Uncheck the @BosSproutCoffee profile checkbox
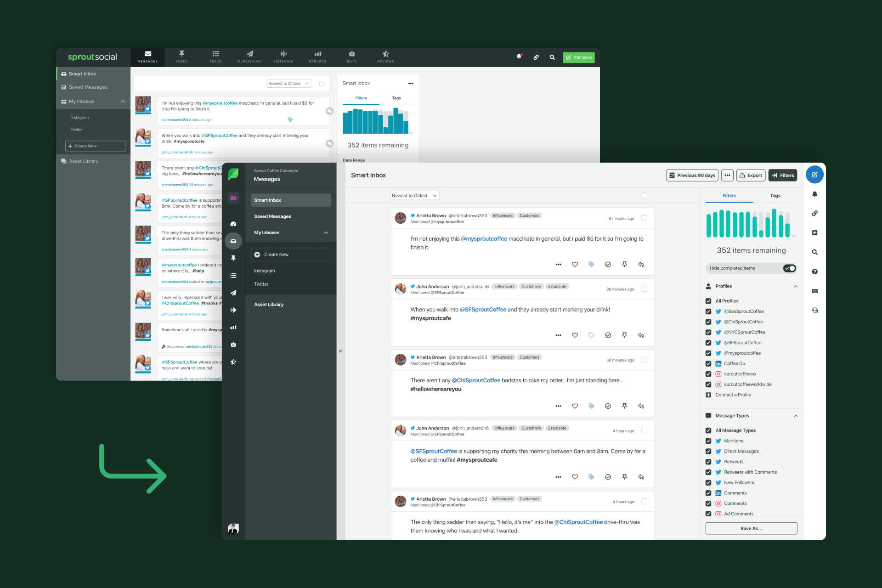Image resolution: width=882 pixels, height=588 pixels. coord(708,311)
